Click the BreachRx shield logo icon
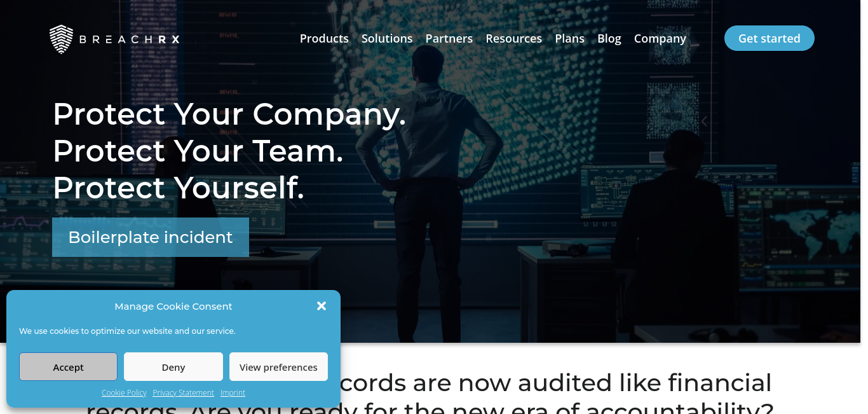The height and width of the screenshot is (414, 868). 62,39
